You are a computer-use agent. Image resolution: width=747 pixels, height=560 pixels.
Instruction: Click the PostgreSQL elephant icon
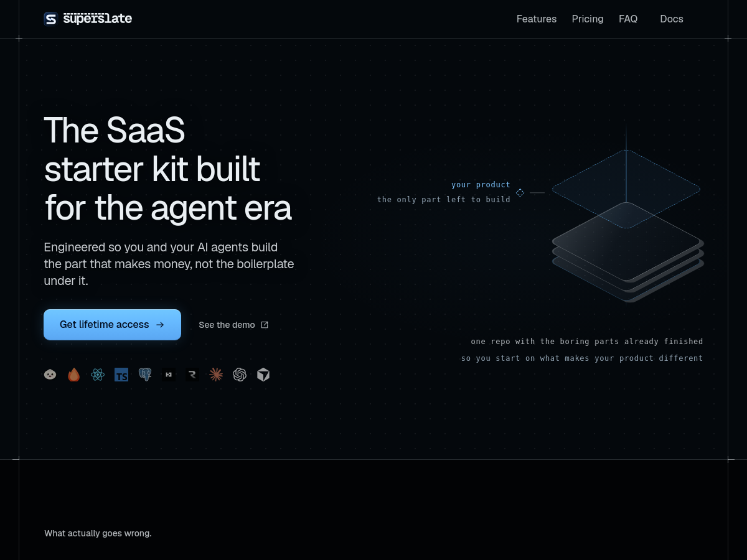(x=145, y=375)
